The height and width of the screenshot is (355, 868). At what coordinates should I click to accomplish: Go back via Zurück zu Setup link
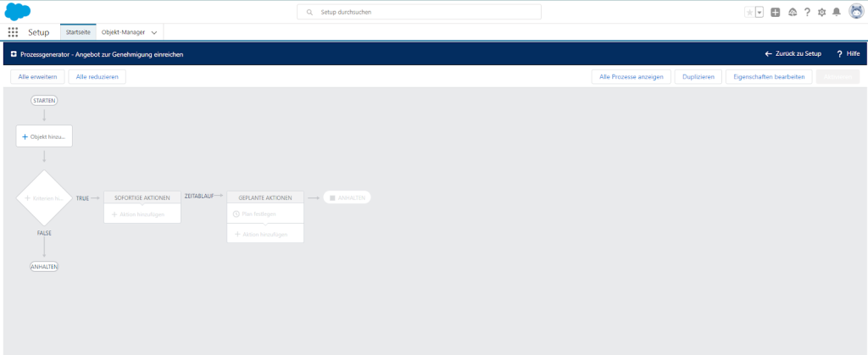pos(793,53)
